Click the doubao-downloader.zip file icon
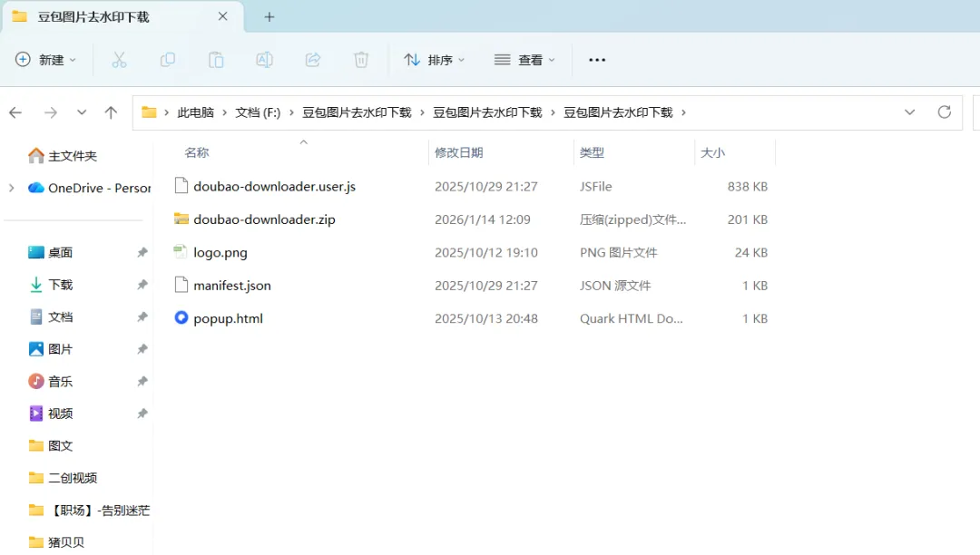 181,219
